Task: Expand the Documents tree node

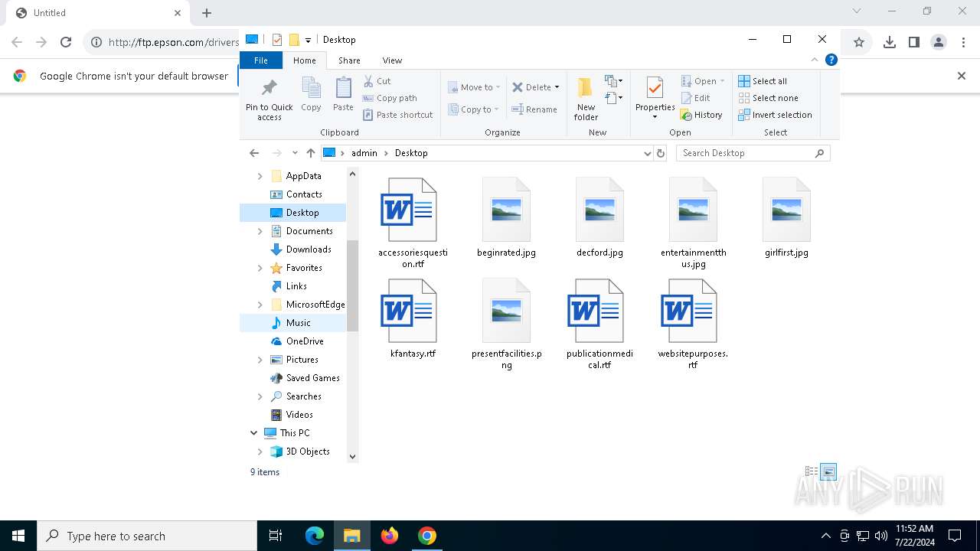Action: (260, 231)
